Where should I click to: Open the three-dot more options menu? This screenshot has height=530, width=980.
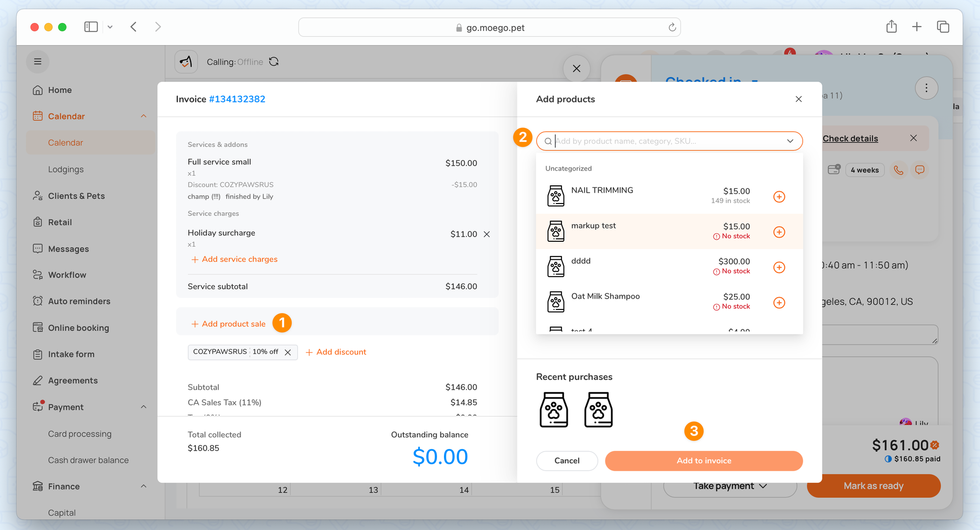pyautogui.click(x=926, y=88)
